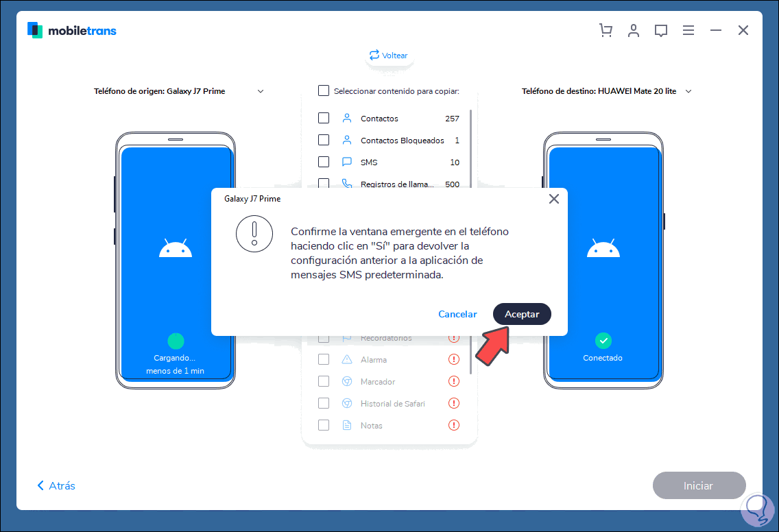The height and width of the screenshot is (532, 779).
Task: Check the Registros de llamadas checkbox
Action: pos(324,183)
